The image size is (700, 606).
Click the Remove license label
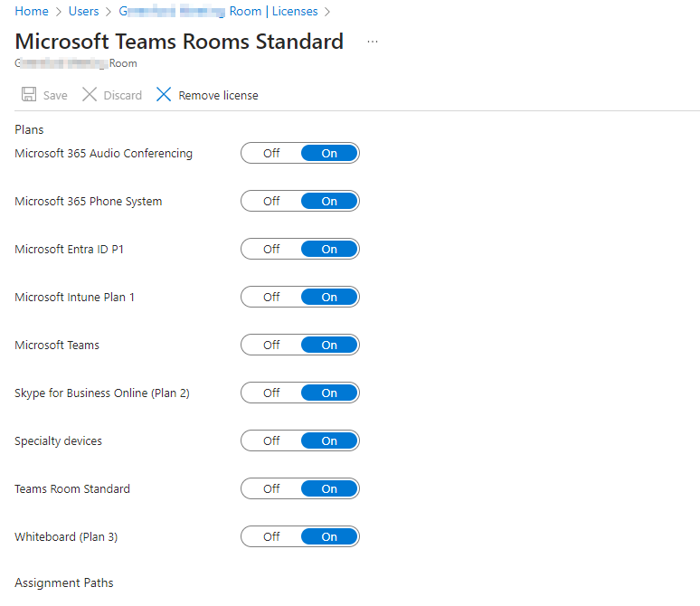pyautogui.click(x=218, y=95)
